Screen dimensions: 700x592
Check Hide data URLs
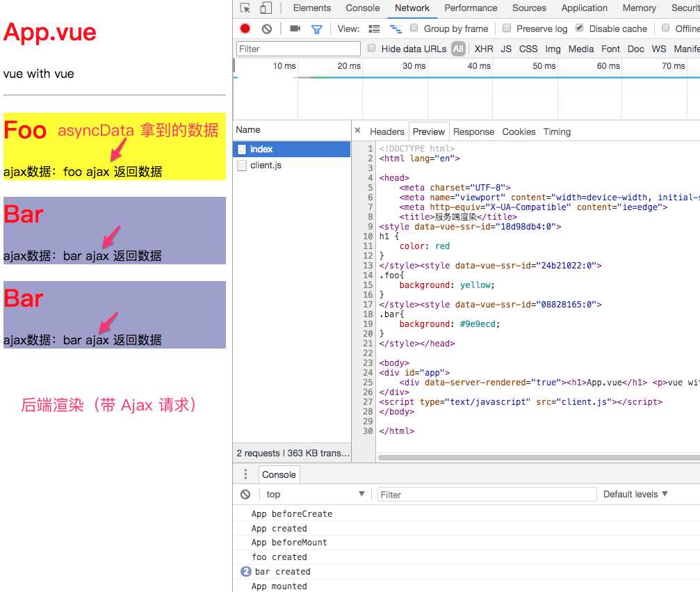click(371, 48)
